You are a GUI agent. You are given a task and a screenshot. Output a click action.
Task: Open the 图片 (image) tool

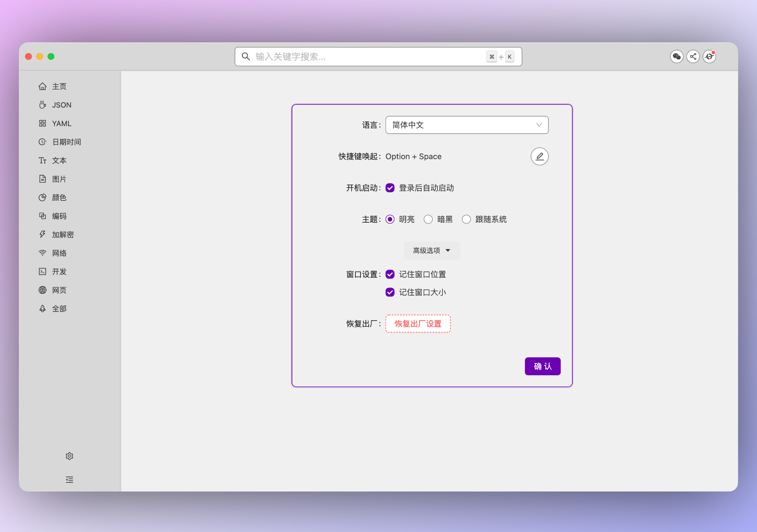[59, 178]
